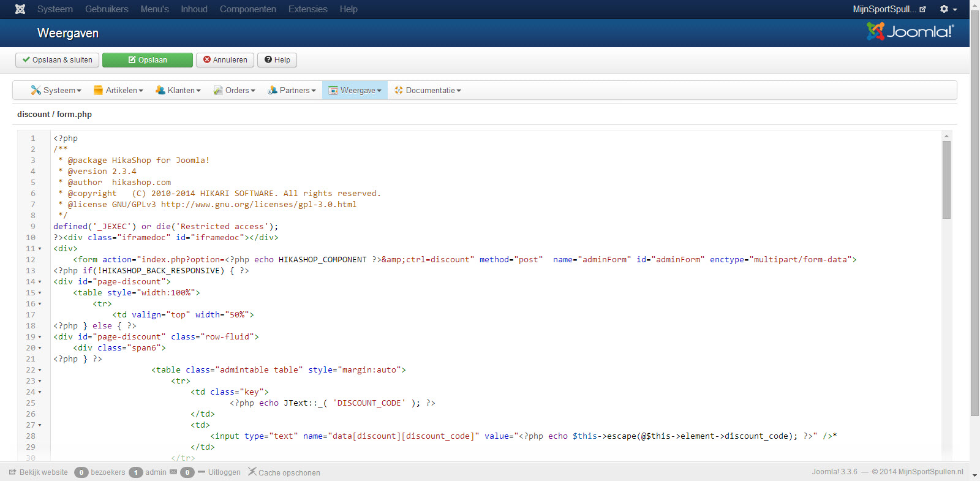Fold the table block at line 22

point(40,370)
